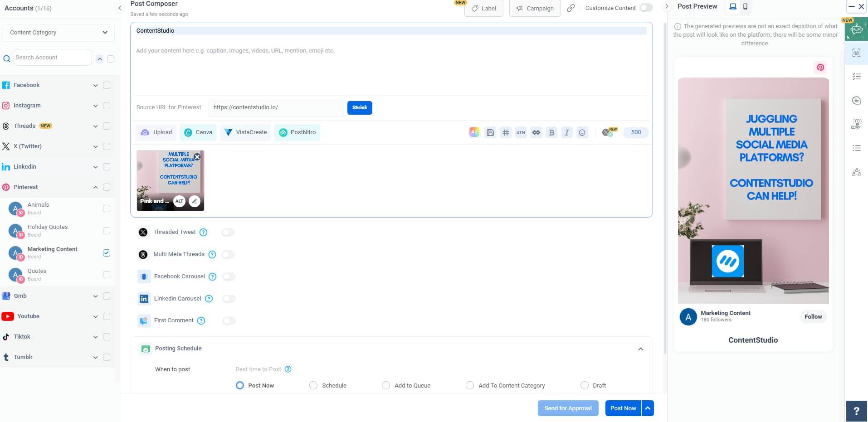Shrink the Pinterest source URL
Viewport: 868px width, 422px height.
tap(360, 108)
